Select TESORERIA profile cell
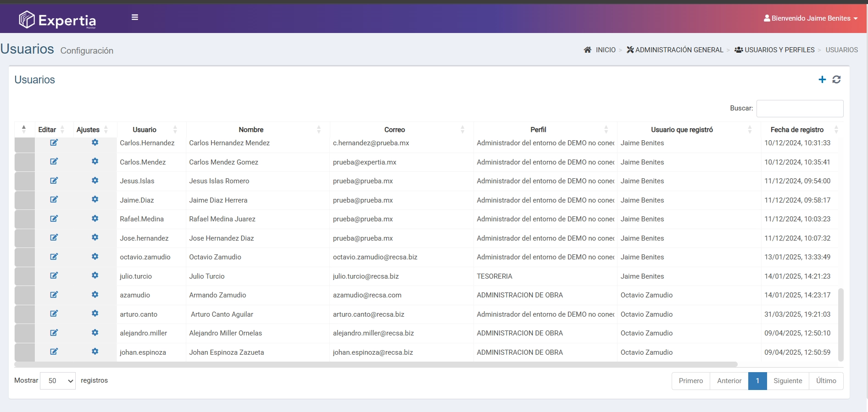This screenshot has width=868, height=412. click(495, 276)
